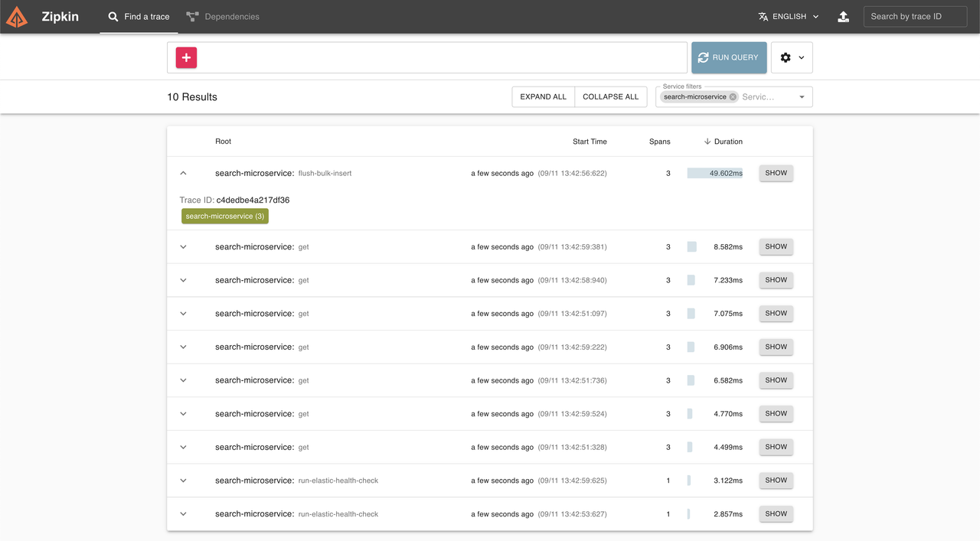Expand the health-check trace with 3.122ms duration
Image resolution: width=980 pixels, height=541 pixels.
[x=183, y=481]
